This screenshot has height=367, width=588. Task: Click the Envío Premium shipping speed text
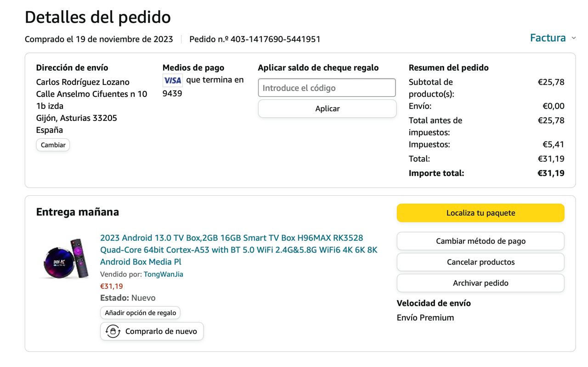point(425,318)
